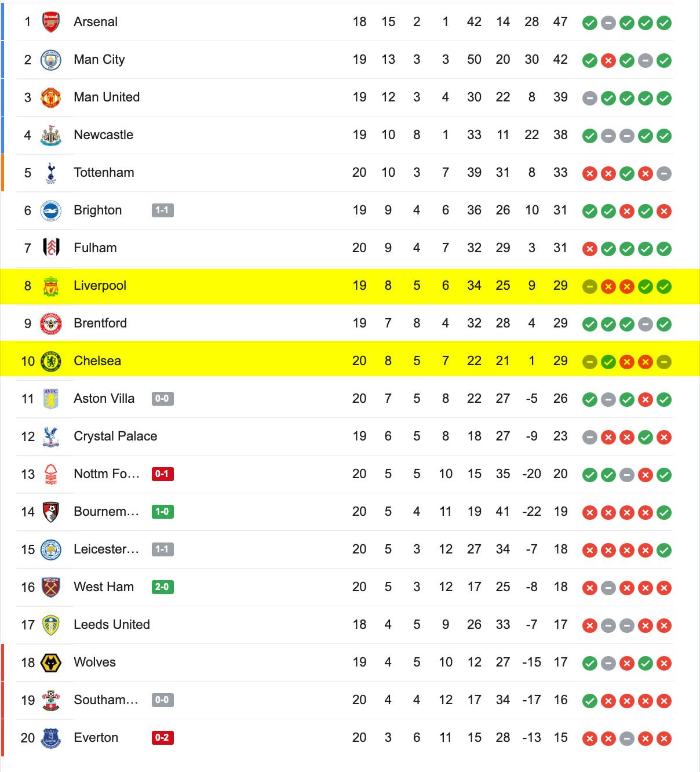Click the West Ham crest
700x772 pixels.
click(x=51, y=587)
